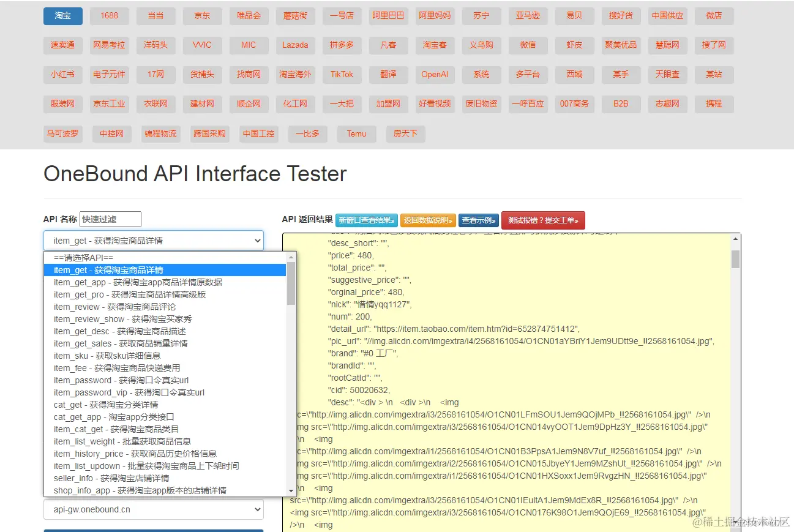Open the 京东工业 platform button
This screenshot has height=532, width=794.
coord(109,104)
